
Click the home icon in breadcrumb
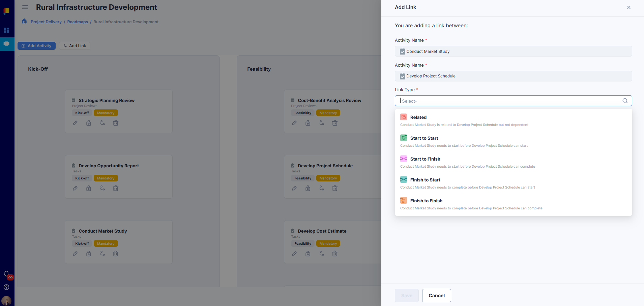click(x=24, y=22)
